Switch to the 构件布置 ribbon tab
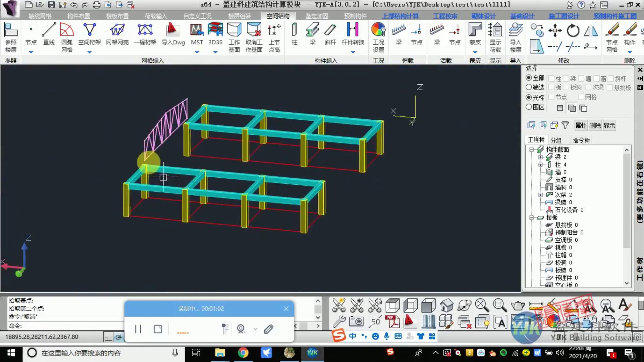 pyautogui.click(x=78, y=16)
